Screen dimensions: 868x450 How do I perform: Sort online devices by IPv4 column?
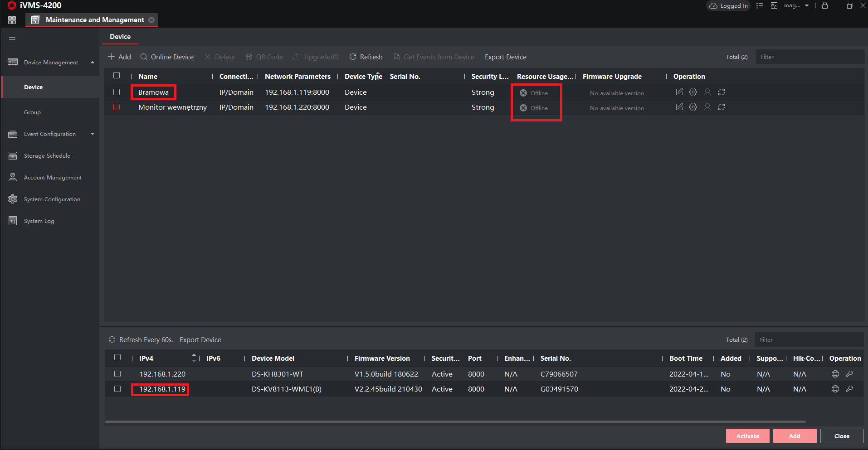pos(194,358)
